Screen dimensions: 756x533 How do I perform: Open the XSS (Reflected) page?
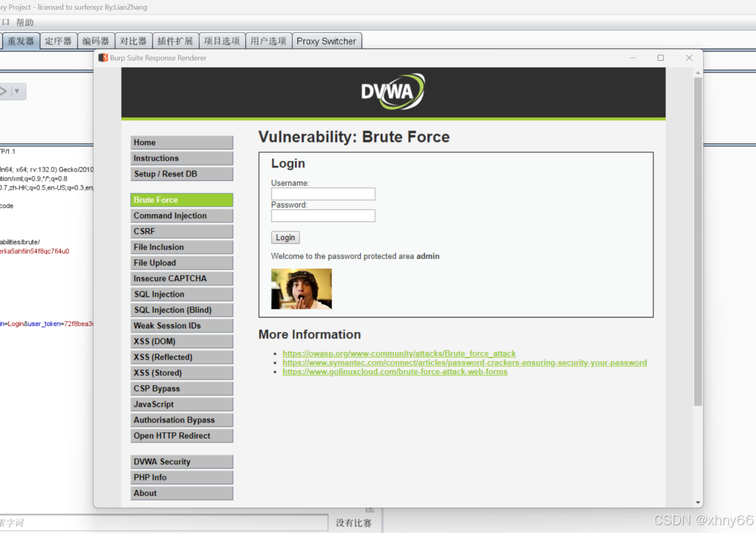tap(182, 357)
